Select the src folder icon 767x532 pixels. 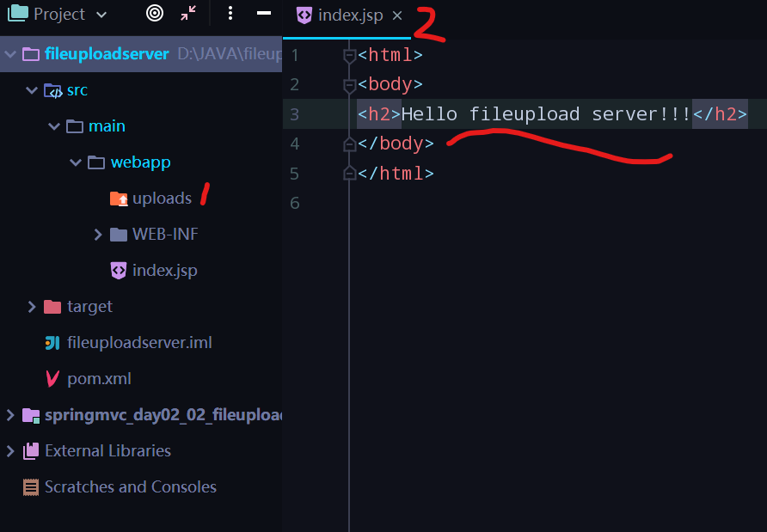point(52,90)
